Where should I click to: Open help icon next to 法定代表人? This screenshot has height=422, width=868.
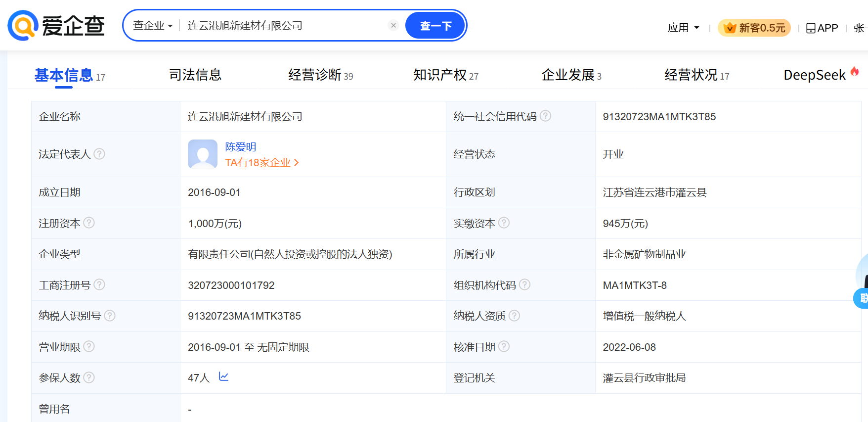tap(99, 154)
